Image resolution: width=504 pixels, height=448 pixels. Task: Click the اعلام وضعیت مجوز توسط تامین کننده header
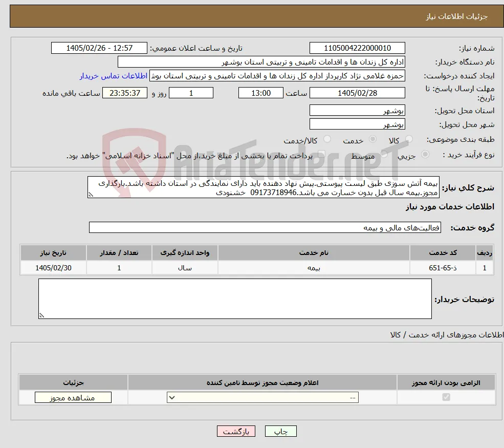[x=262, y=382]
